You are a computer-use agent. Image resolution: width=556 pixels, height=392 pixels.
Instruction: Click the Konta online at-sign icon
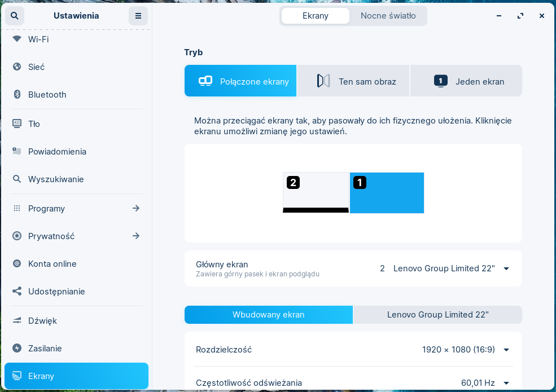(17, 264)
